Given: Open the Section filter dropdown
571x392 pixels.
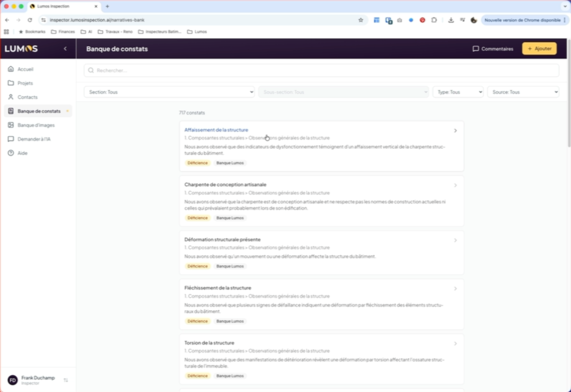Looking at the screenshot, I should [169, 92].
